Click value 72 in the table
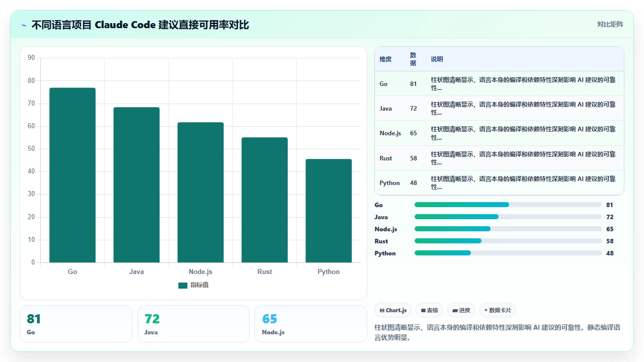This screenshot has height=362, width=644. 413,109
